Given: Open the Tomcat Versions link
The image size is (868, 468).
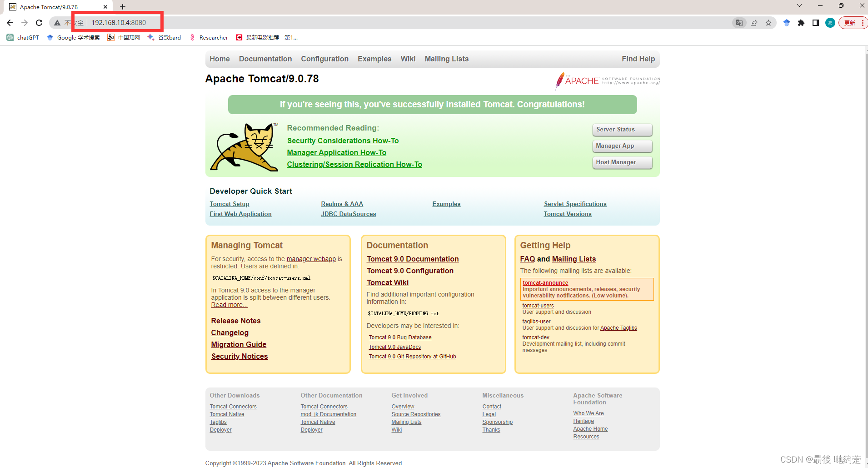Looking at the screenshot, I should click(x=568, y=214).
